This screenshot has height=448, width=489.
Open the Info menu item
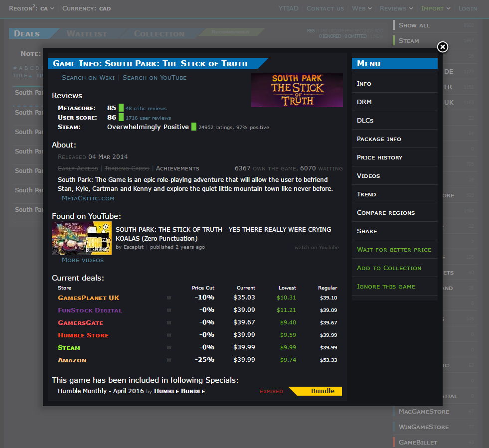tap(394, 84)
